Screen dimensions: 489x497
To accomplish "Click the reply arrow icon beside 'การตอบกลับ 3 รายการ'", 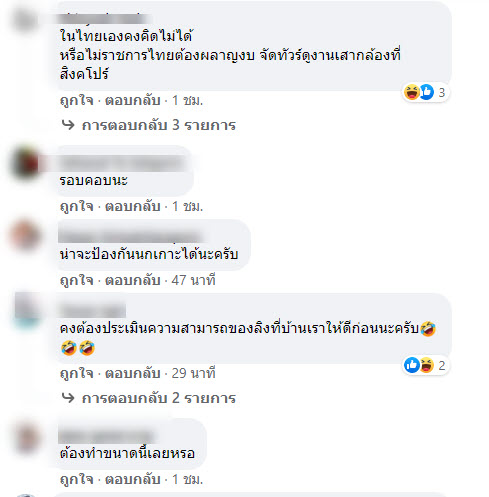I will [x=68, y=125].
